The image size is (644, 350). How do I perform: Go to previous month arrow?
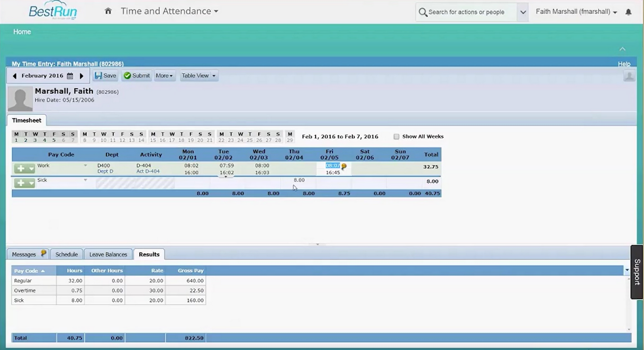(15, 76)
